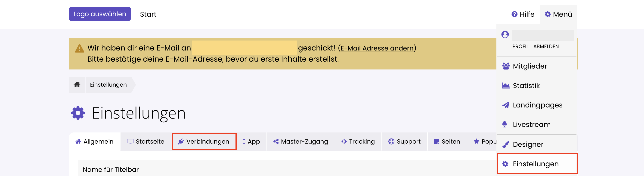Switch to the Startseite tab

point(146,142)
